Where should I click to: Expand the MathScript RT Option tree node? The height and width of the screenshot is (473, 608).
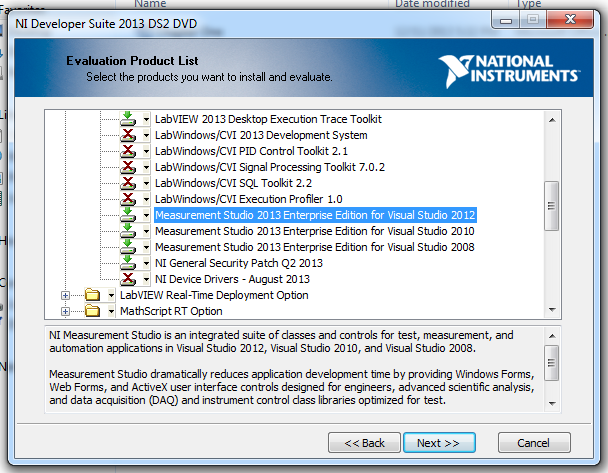[x=65, y=311]
